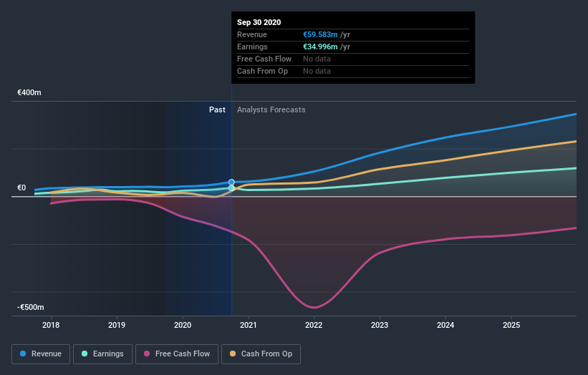Click the pink Free Cash Flow legend dot
Image resolution: width=588 pixels, height=375 pixels.
(147, 354)
